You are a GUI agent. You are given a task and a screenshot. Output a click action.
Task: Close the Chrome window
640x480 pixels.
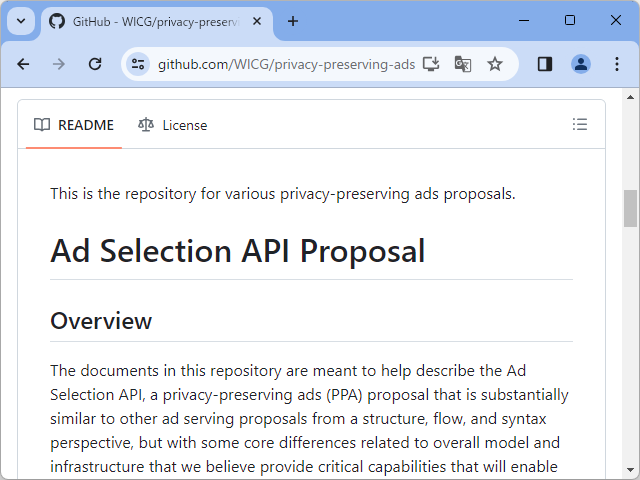coord(616,20)
